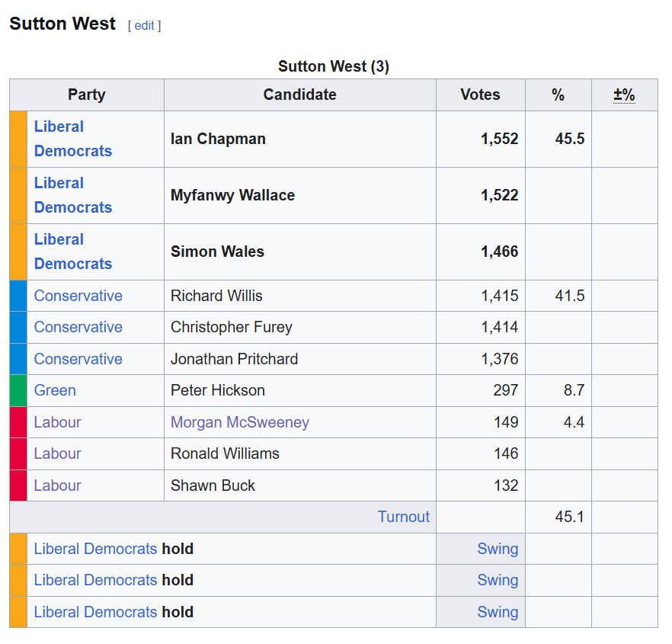This screenshot has height=644, width=672.
Task: Select the Candidate column header
Action: coord(299,95)
